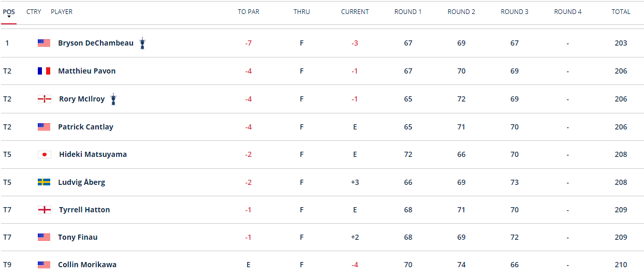Click trophy icon next to Rory McIlroy
Viewport: 644px width, 276px height.
tap(113, 99)
